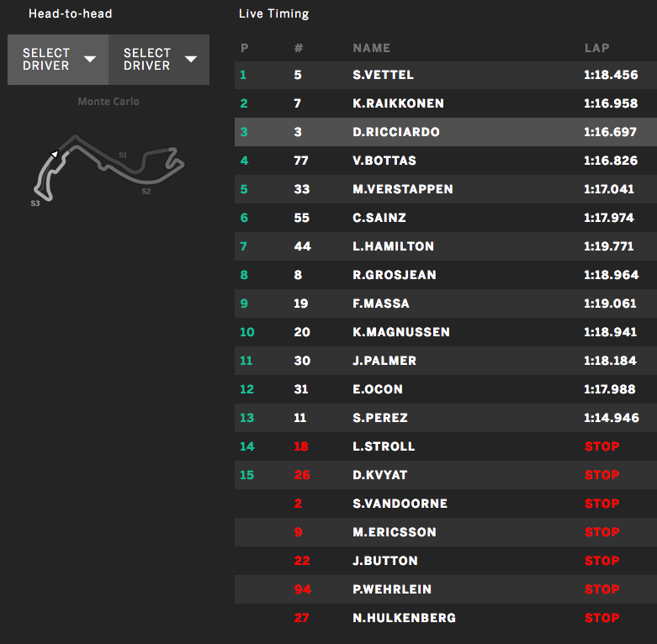Switch to the Head-to-head section heading

tap(70, 13)
